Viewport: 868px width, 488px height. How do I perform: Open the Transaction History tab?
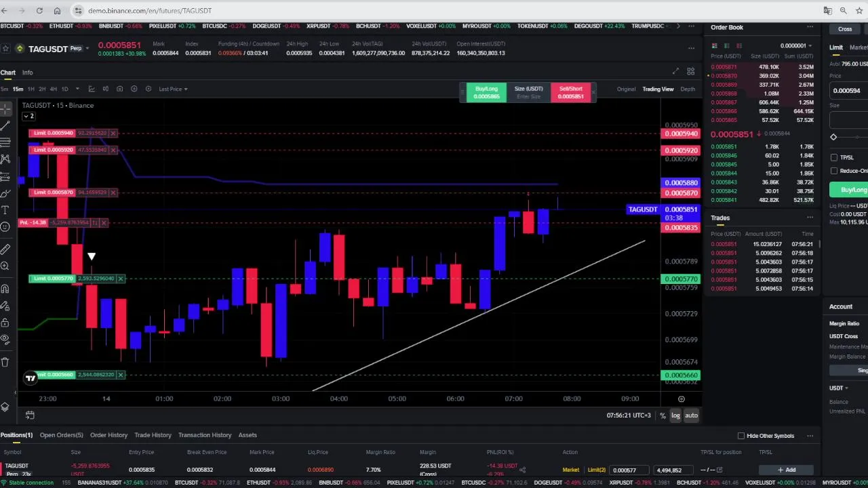[x=205, y=435]
